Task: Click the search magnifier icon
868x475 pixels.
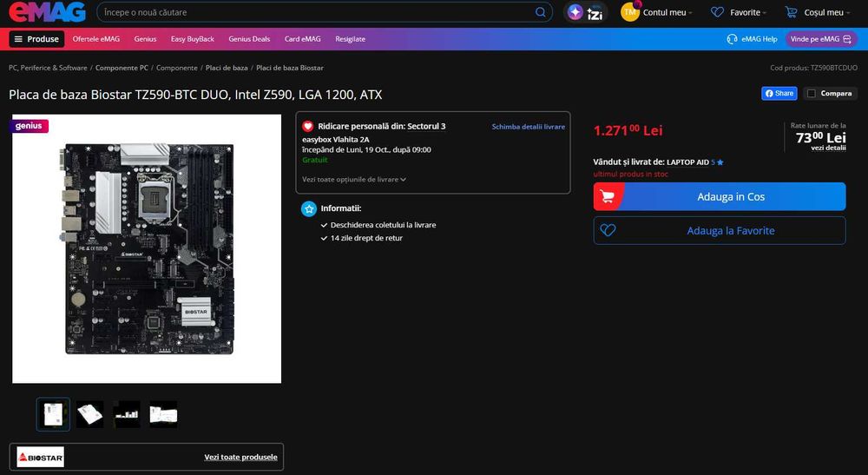Action: tap(540, 12)
